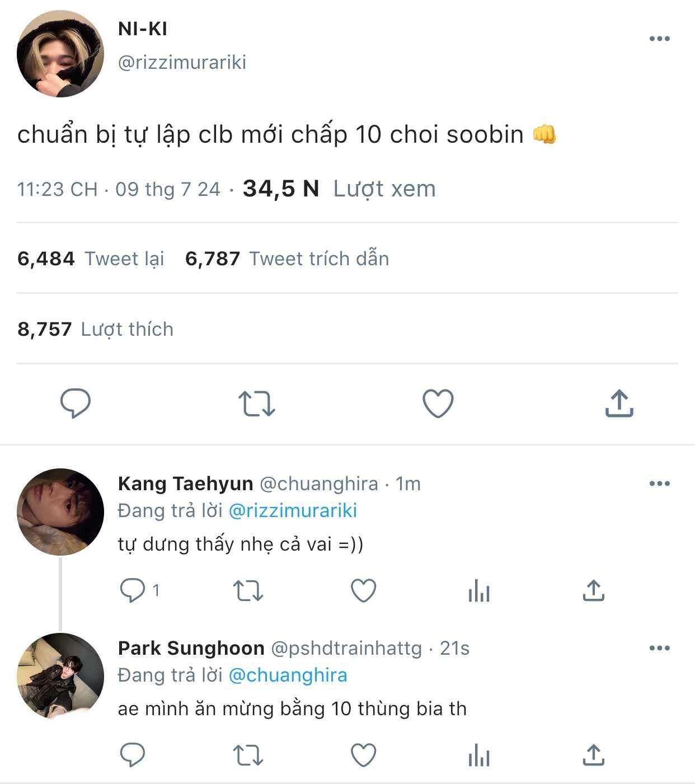Image resolution: width=695 pixels, height=784 pixels.
Task: Reply to Kang Taehyun's comment
Action: coord(133,590)
